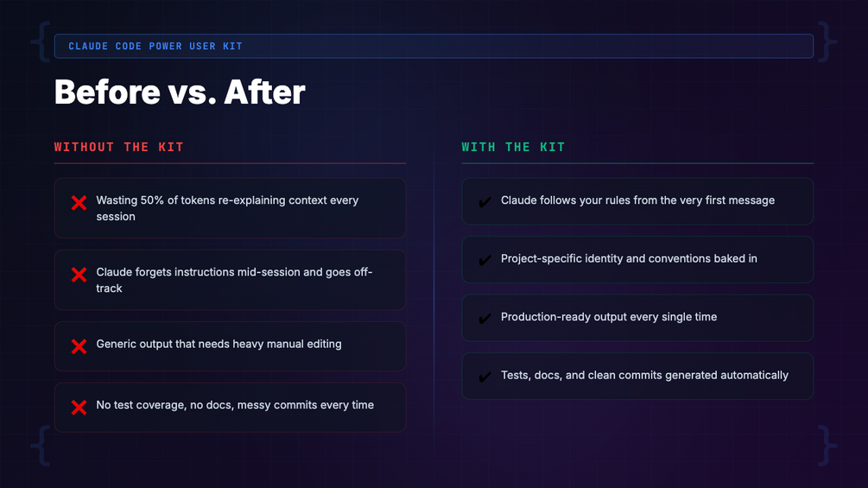Click red X next to Claude forgets instructions

pyautogui.click(x=79, y=275)
